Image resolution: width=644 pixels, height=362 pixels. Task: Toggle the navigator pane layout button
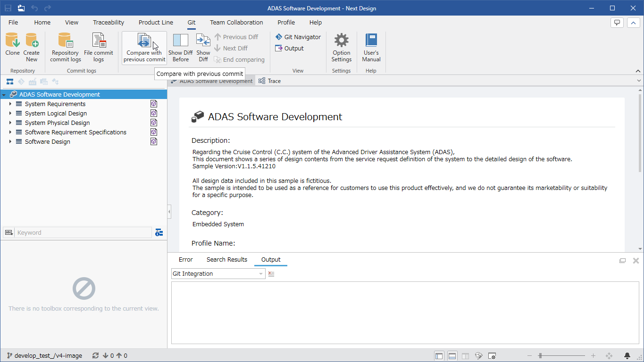pos(439,356)
